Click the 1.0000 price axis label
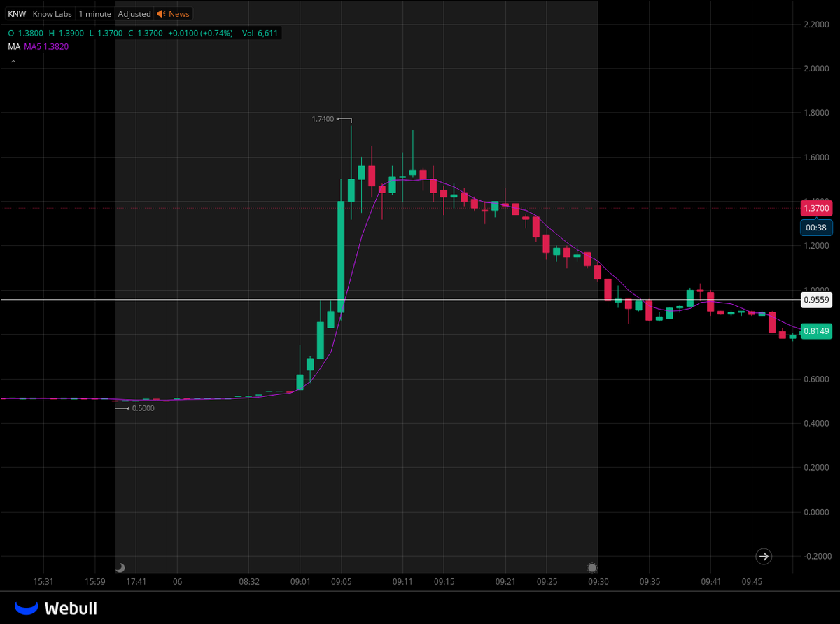 coord(816,290)
